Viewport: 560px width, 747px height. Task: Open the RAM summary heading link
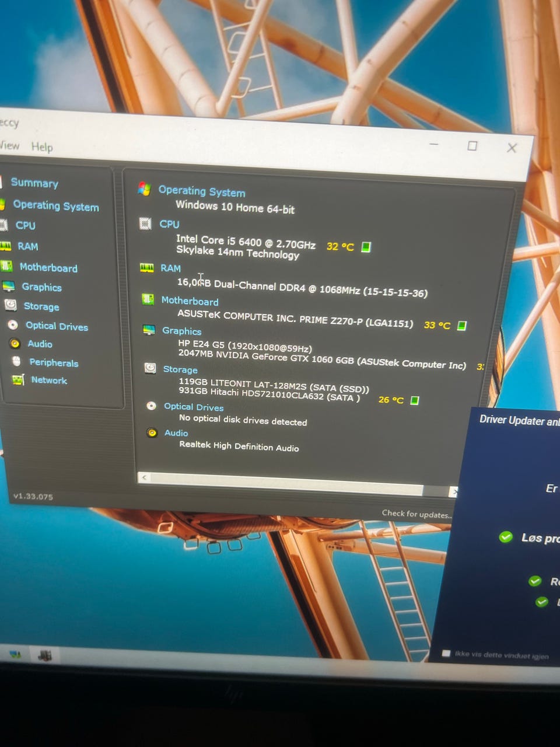[x=171, y=268]
